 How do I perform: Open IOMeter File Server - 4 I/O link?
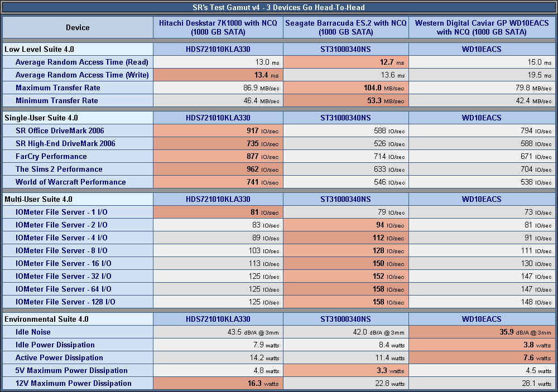[x=61, y=238]
